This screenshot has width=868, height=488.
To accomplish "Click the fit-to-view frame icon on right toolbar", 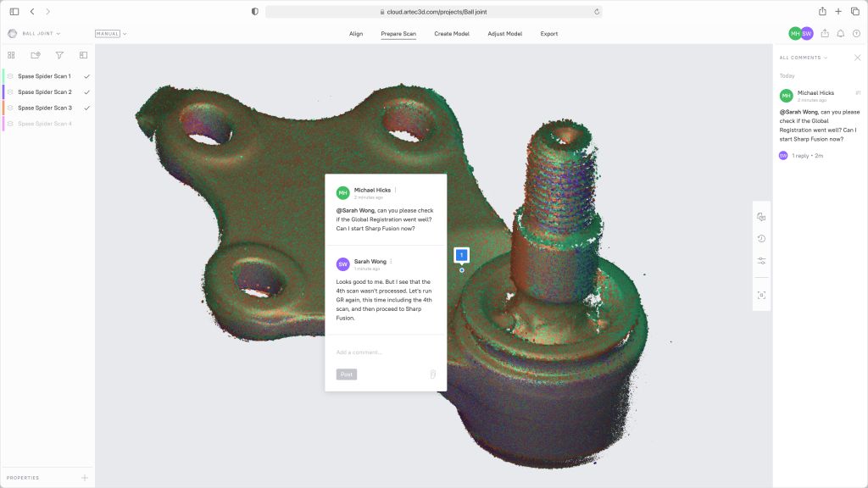I will click(762, 295).
